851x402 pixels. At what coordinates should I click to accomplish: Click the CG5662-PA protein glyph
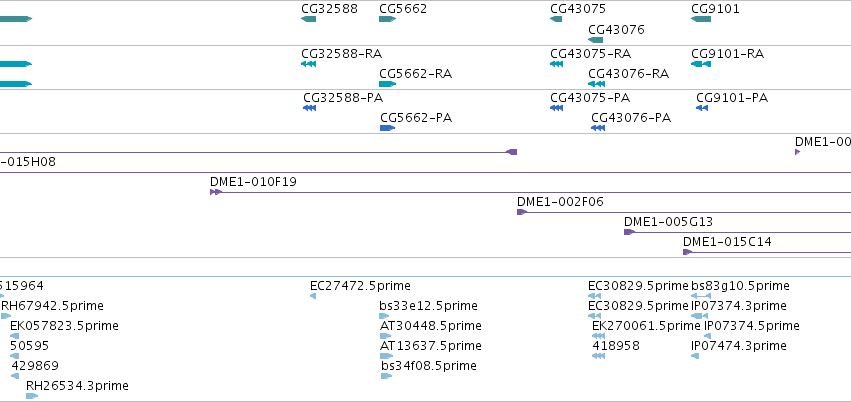pyautogui.click(x=388, y=128)
